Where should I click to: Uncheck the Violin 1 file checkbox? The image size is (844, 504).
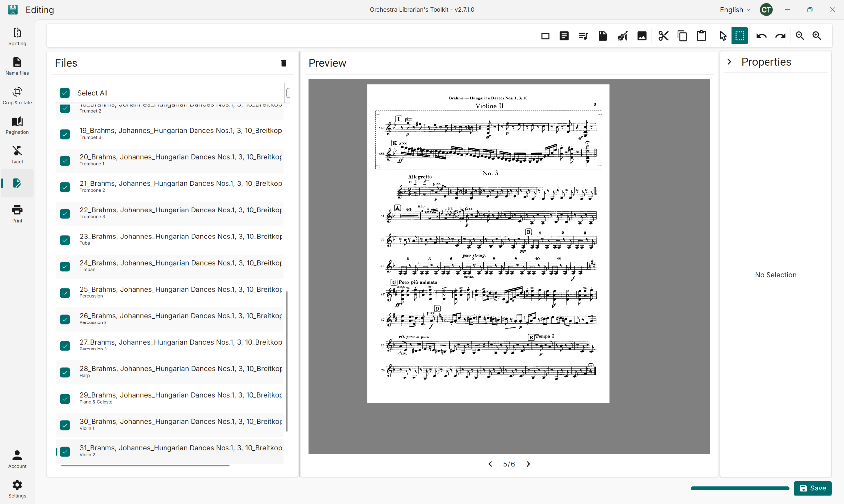tap(65, 426)
